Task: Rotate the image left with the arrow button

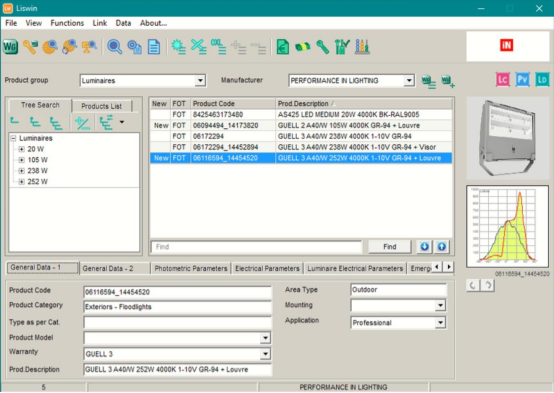Action: pos(473,285)
